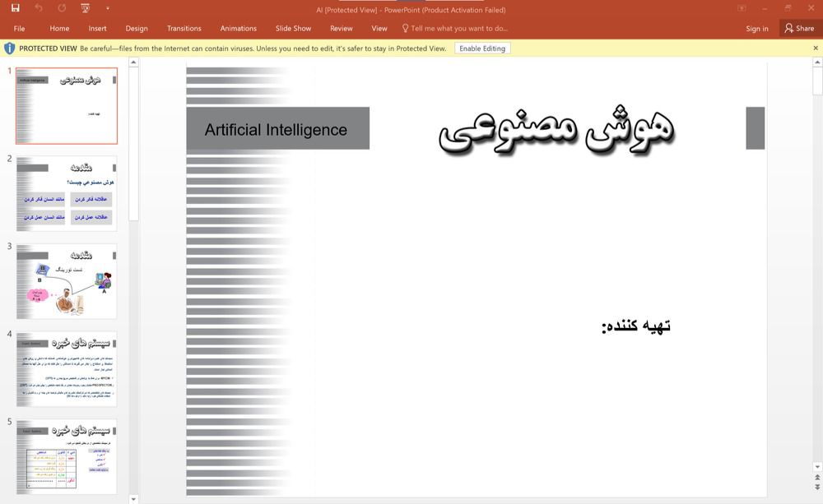This screenshot has height=504, width=823.
Task: Click the Tell me search box
Action: point(459,28)
